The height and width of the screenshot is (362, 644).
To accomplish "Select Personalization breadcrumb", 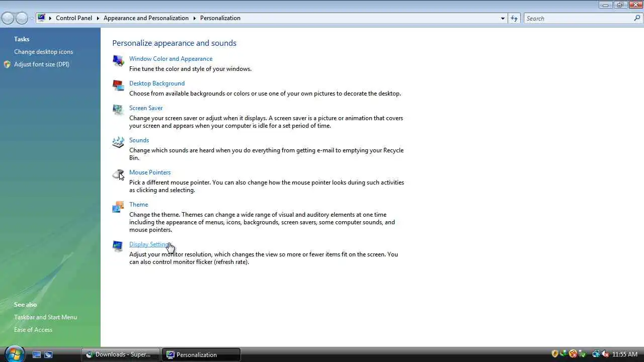I will (220, 18).
